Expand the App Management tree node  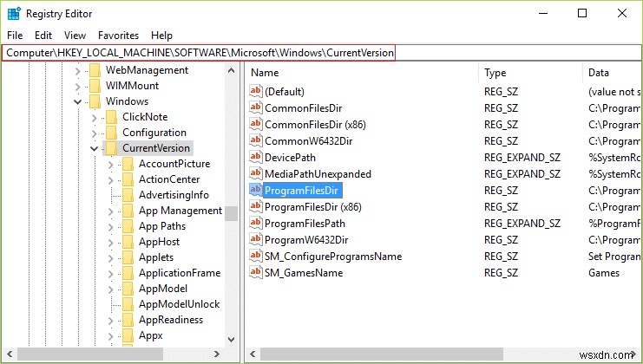110,211
